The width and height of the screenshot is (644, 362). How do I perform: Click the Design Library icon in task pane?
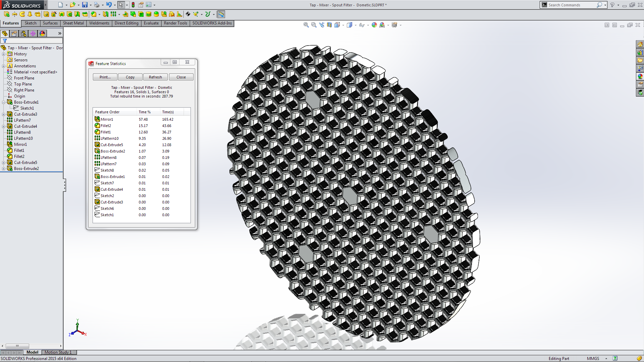pos(640,53)
